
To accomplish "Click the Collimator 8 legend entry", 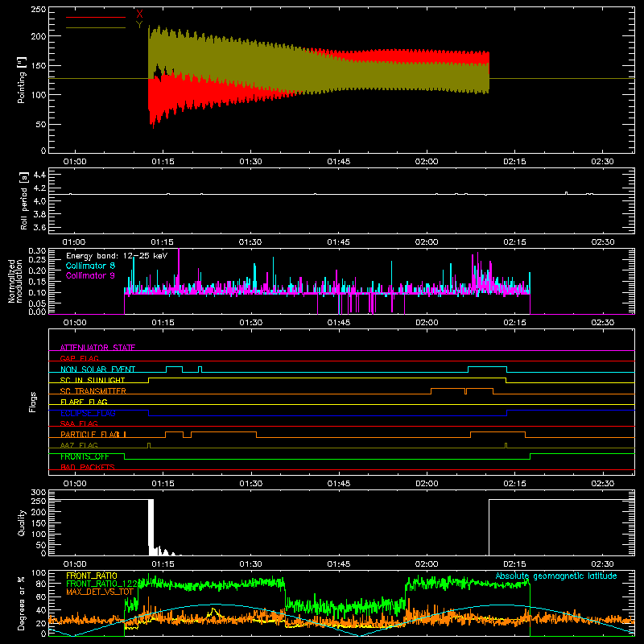I will 90,266.
